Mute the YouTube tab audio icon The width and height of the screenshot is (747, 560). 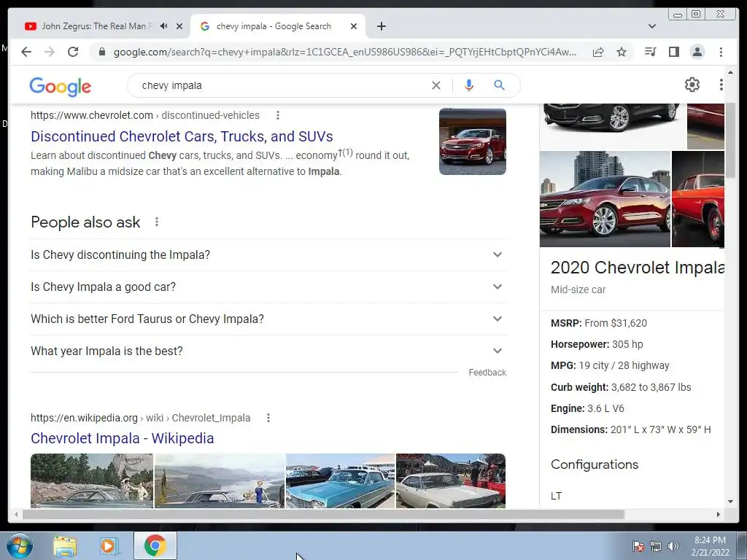click(x=163, y=26)
